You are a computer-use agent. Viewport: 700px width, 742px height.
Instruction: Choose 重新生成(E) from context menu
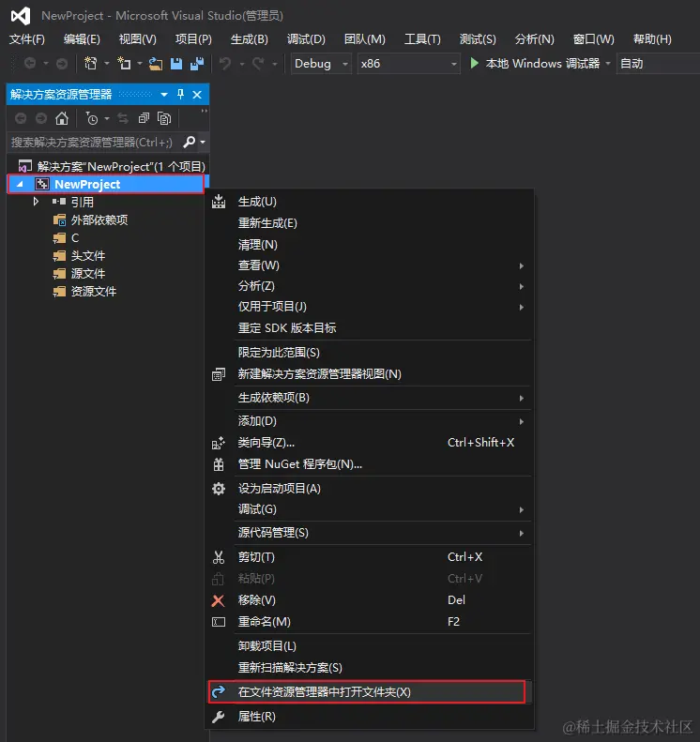click(x=371, y=223)
